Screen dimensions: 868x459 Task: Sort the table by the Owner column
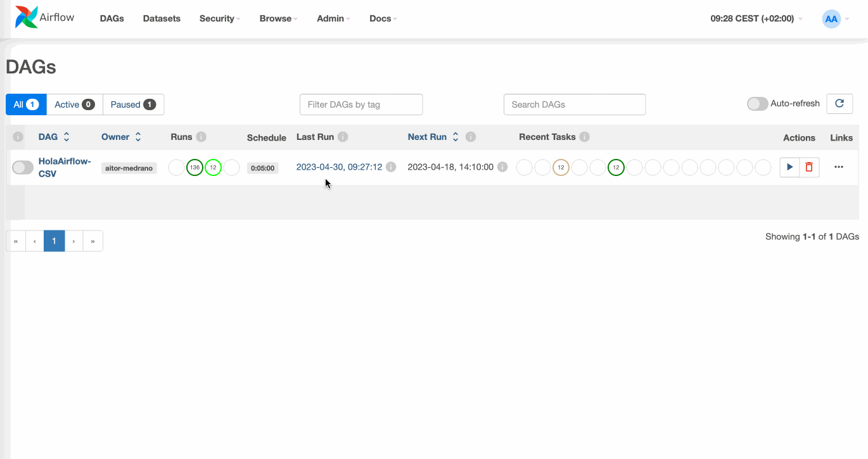point(121,137)
